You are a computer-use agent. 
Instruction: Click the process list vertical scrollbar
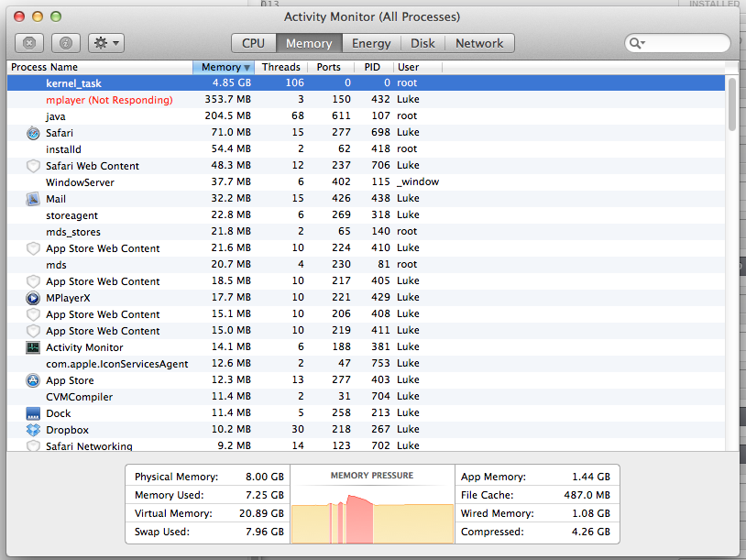[x=732, y=104]
